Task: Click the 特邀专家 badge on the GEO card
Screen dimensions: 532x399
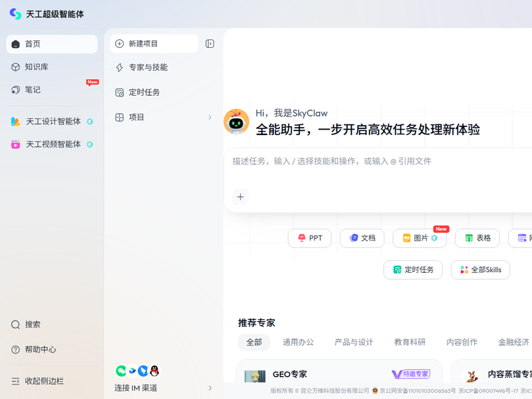Action: (x=411, y=374)
